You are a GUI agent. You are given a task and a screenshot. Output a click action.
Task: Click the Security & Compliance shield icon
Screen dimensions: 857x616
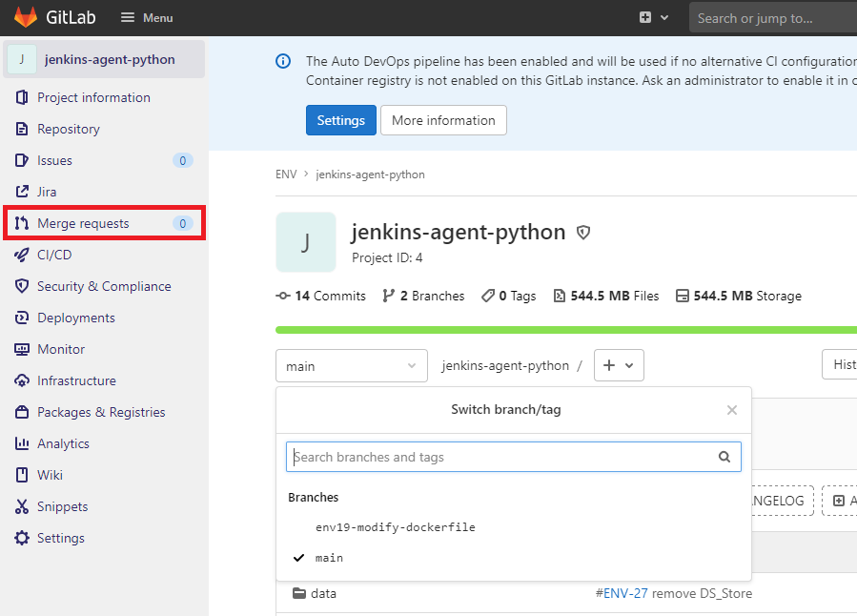[x=22, y=286]
